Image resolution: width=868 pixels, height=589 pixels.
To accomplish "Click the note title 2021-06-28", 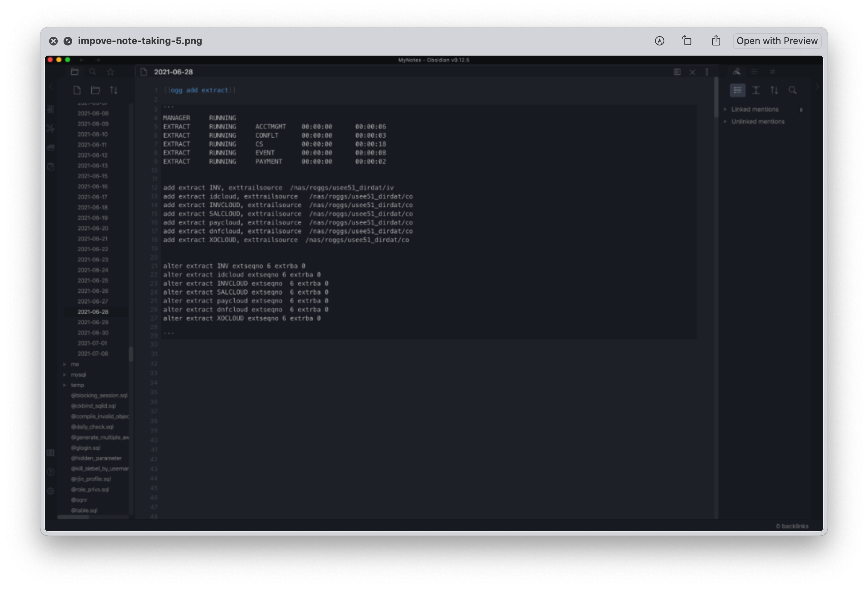I will pos(173,72).
